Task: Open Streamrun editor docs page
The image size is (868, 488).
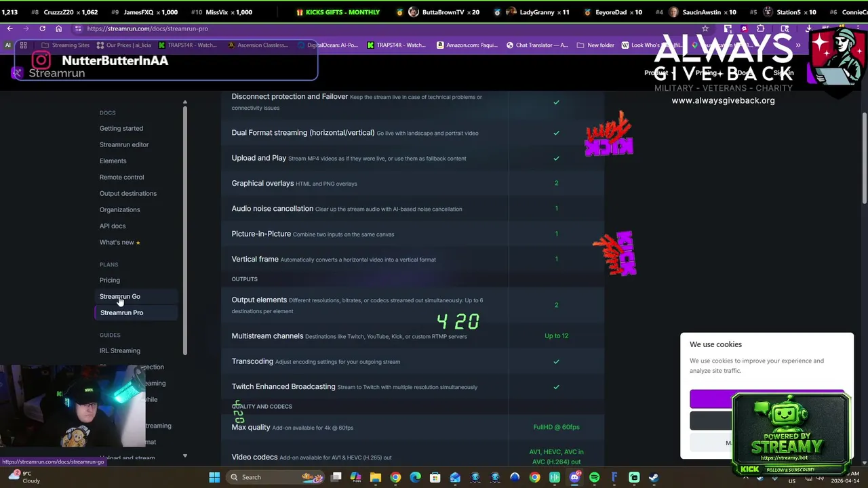Action: pyautogui.click(x=124, y=144)
